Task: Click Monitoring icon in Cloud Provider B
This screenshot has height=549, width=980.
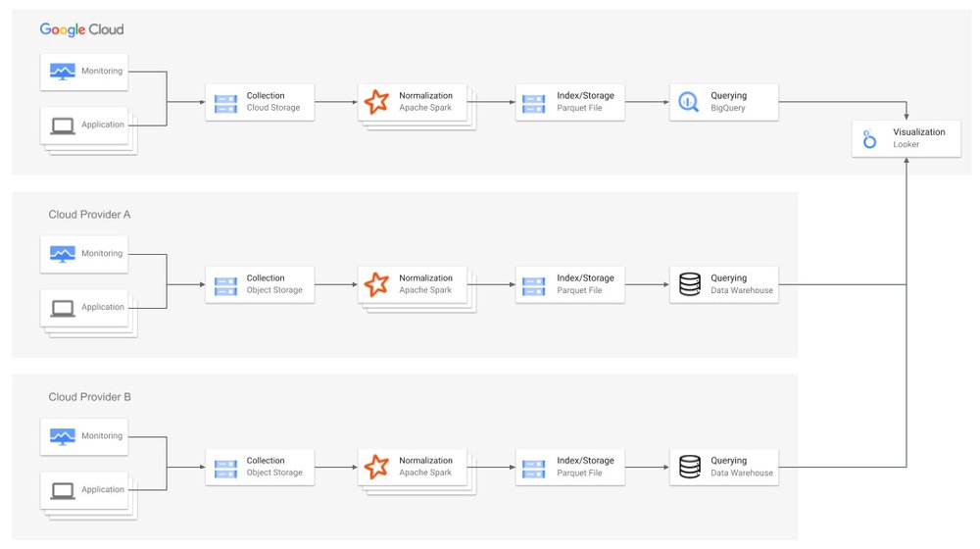Action: point(63,436)
